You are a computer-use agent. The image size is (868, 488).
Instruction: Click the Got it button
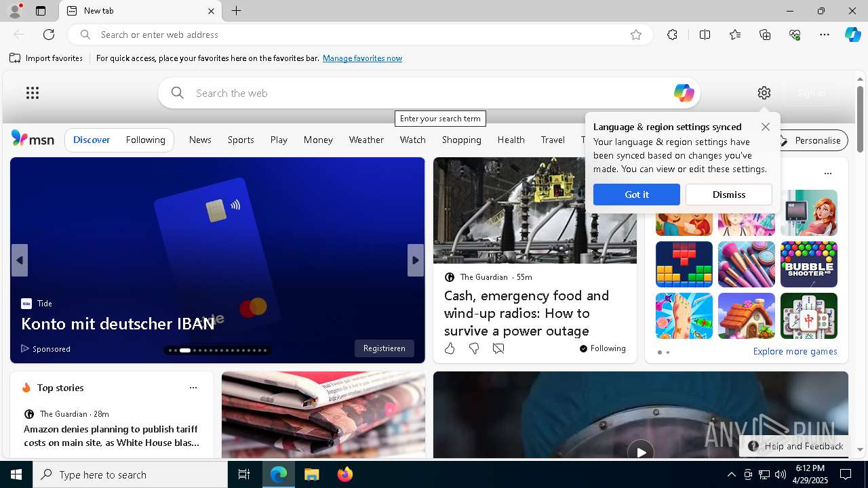pos(636,195)
